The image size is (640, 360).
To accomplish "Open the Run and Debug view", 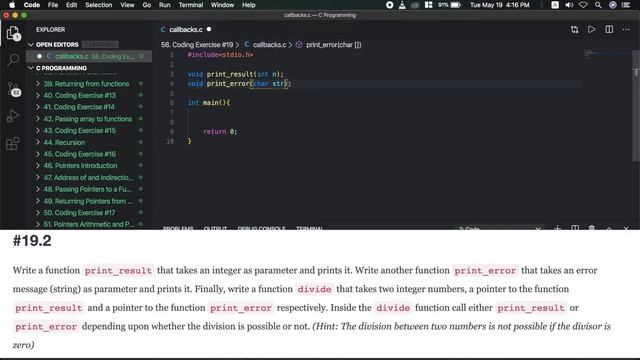I will (x=13, y=116).
